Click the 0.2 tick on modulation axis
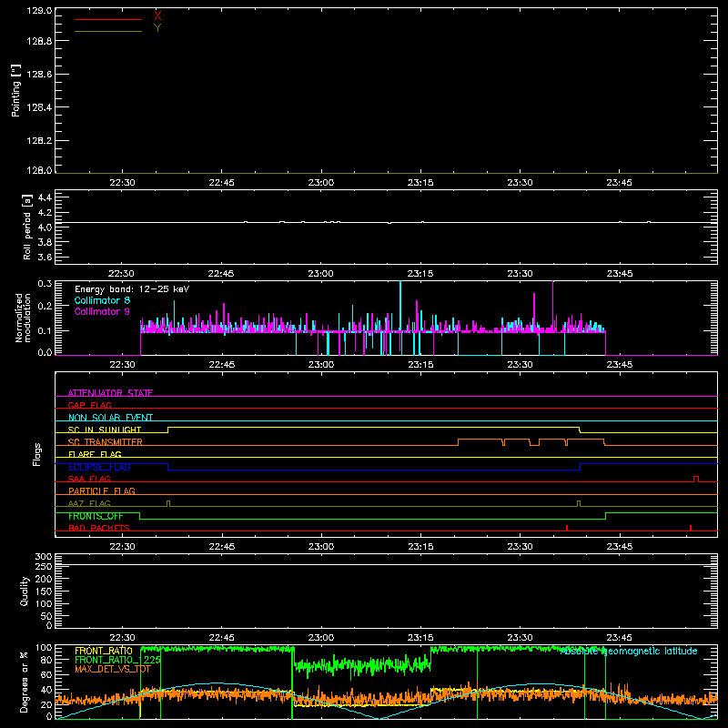The width and height of the screenshot is (728, 728). coord(45,306)
